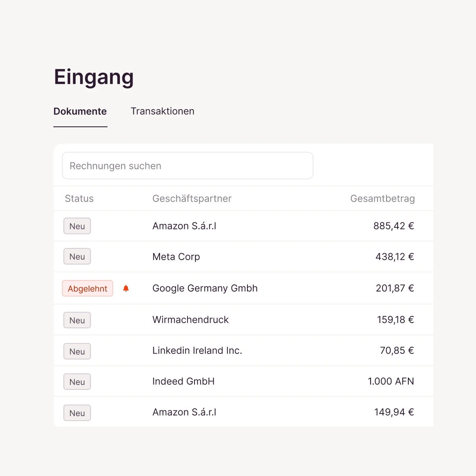Image resolution: width=476 pixels, height=476 pixels.
Task: Sort by the Status column header
Action: pyautogui.click(x=79, y=199)
